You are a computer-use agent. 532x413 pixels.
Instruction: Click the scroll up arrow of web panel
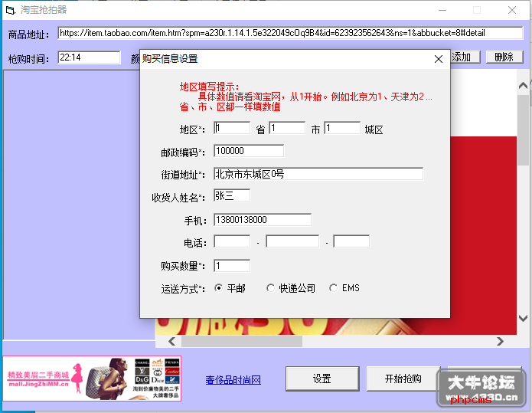tap(523, 86)
